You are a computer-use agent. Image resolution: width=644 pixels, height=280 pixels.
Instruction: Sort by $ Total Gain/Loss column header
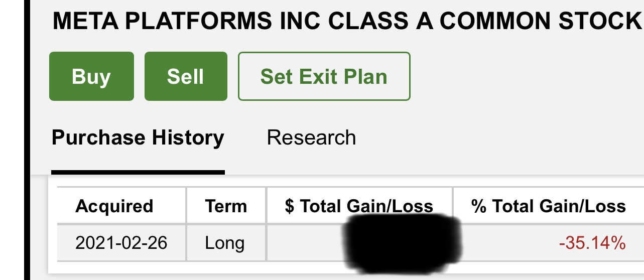tap(359, 206)
